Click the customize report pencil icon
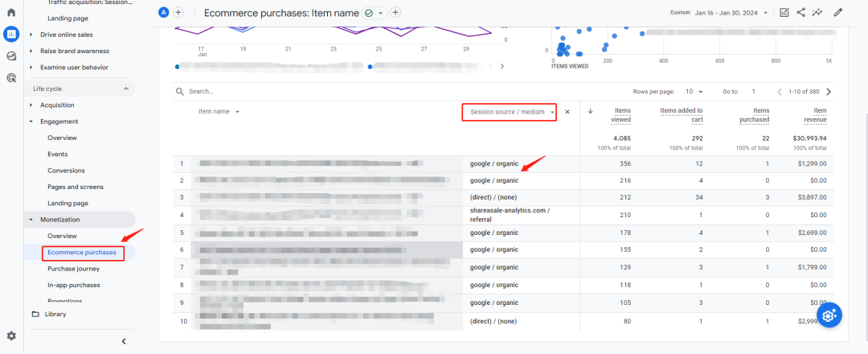Viewport: 868px width, 354px height. 837,12
